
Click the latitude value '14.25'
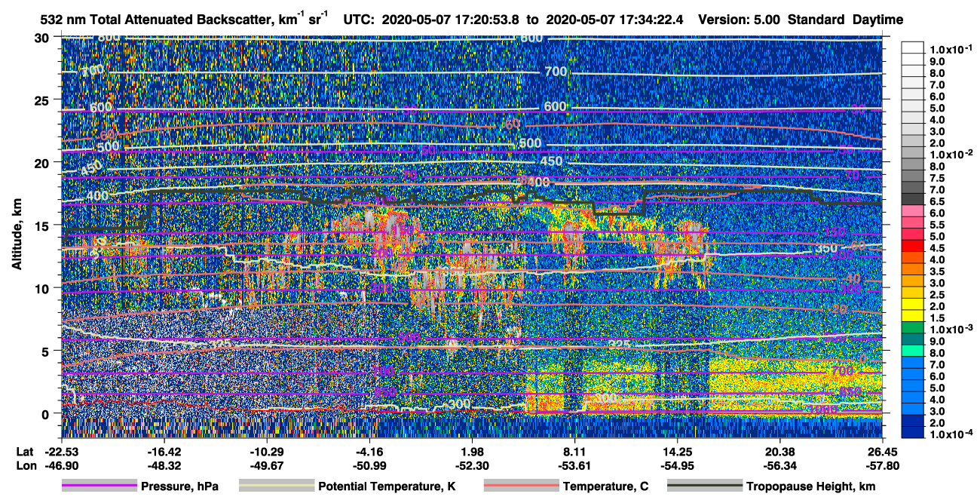677,452
